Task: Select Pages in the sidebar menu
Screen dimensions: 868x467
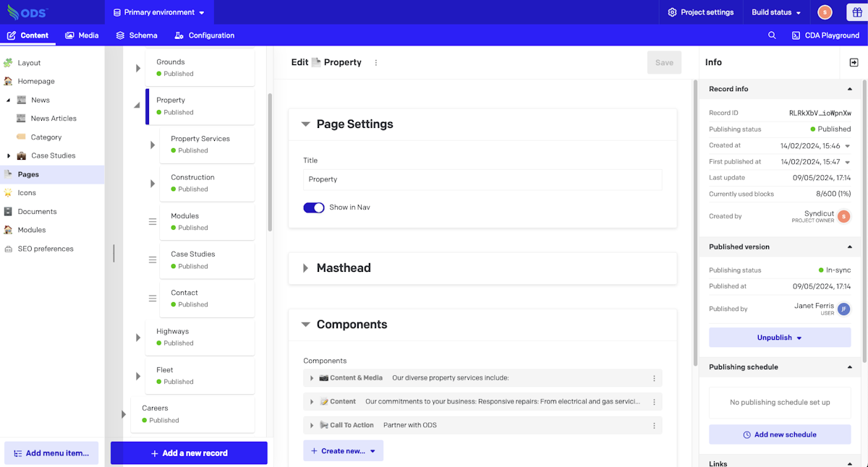Action: click(52, 174)
